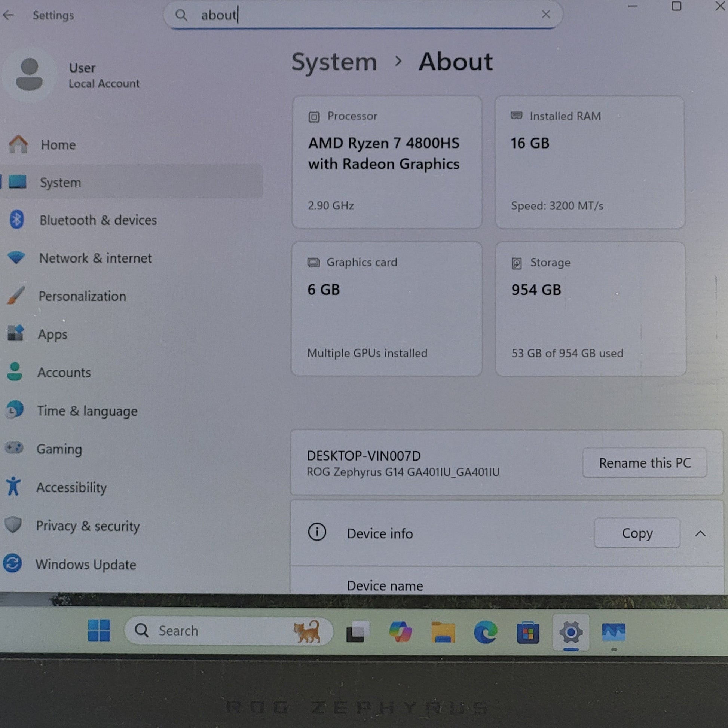Open Task View from the taskbar
Screen dimensions: 728x728
[358, 631]
